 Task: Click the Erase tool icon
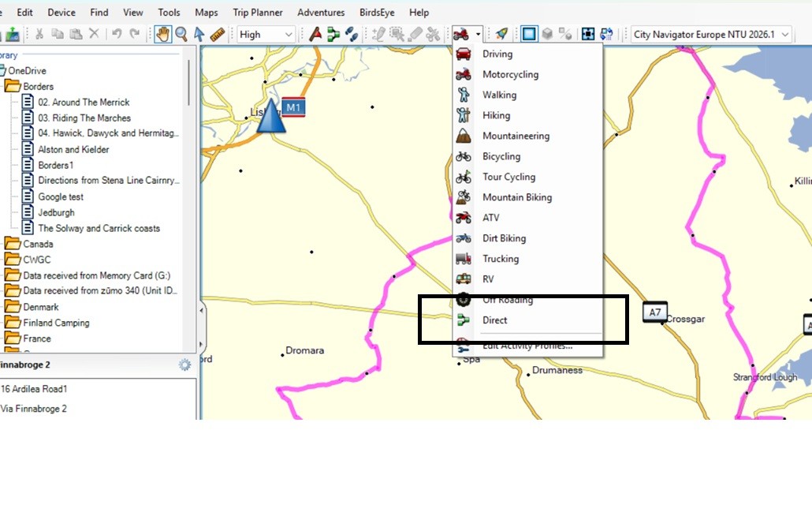415,34
